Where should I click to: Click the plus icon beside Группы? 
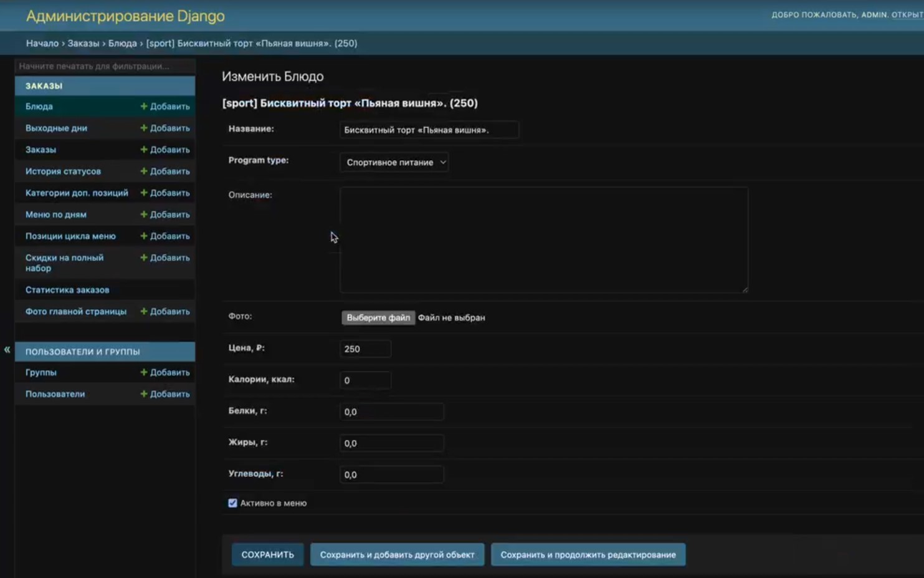tap(144, 372)
